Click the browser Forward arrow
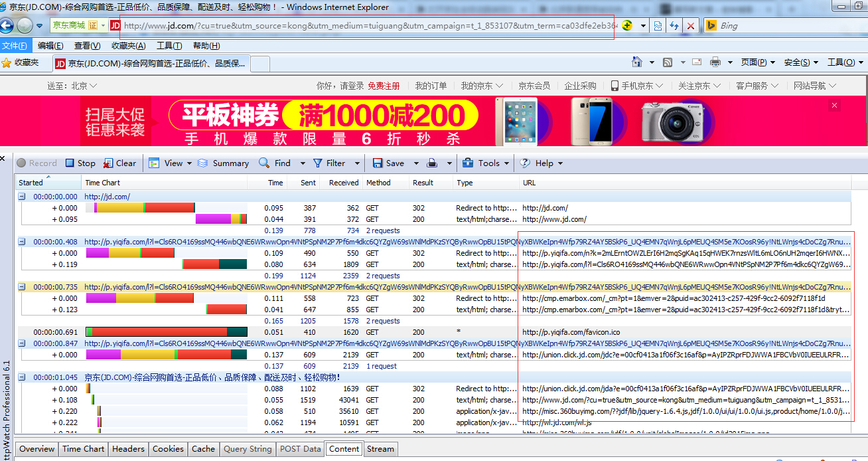868x461 pixels. pos(25,25)
